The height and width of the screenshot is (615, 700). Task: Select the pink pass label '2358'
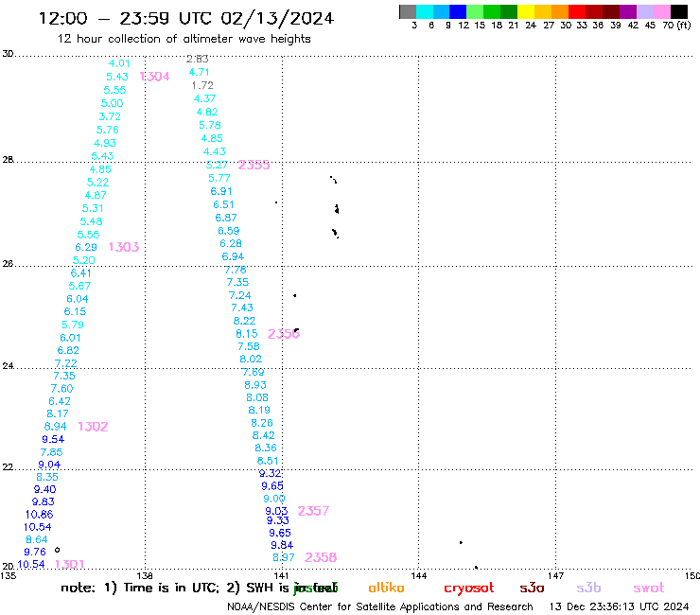click(x=321, y=557)
